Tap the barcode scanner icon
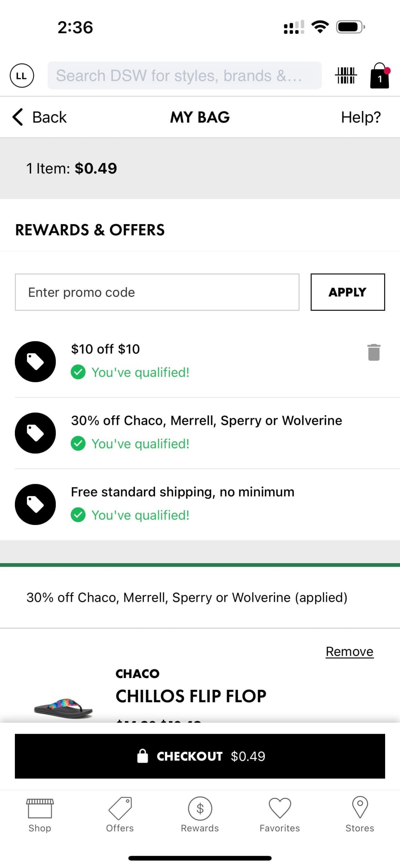The width and height of the screenshot is (400, 868). coord(345,76)
